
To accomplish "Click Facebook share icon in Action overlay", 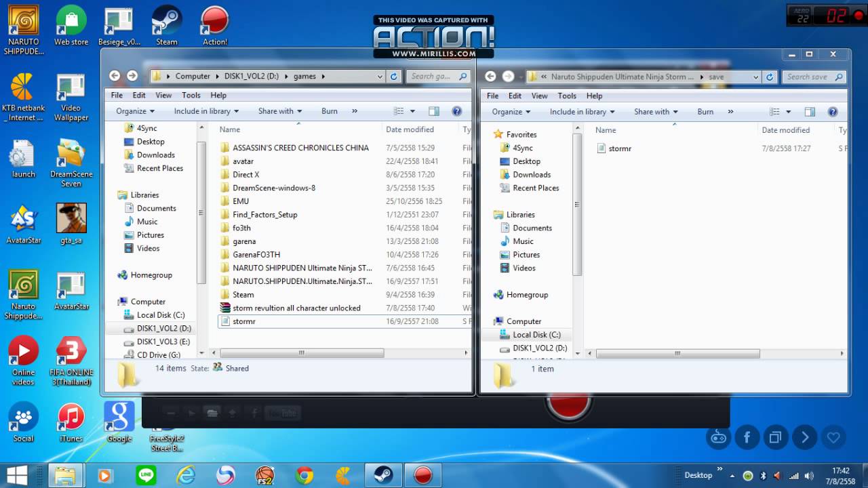I will [x=747, y=437].
